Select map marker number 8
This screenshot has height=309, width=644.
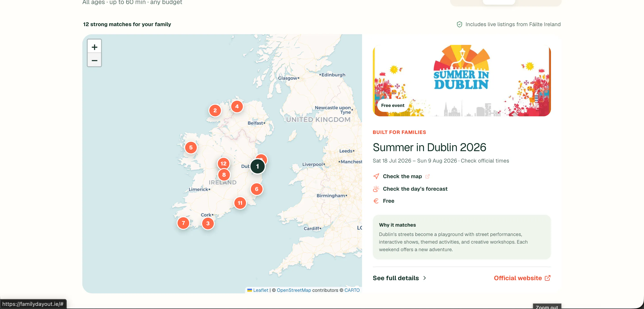point(224,175)
